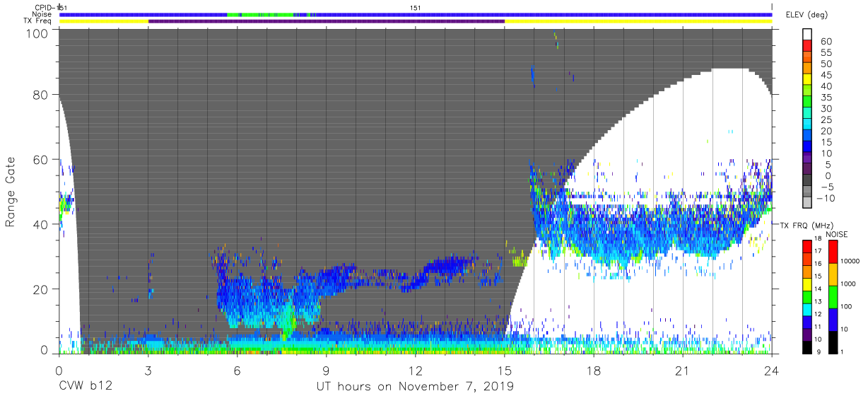Click the 'NOISE' colorbar title
Viewport: 868px width, 401px height.
click(x=836, y=234)
